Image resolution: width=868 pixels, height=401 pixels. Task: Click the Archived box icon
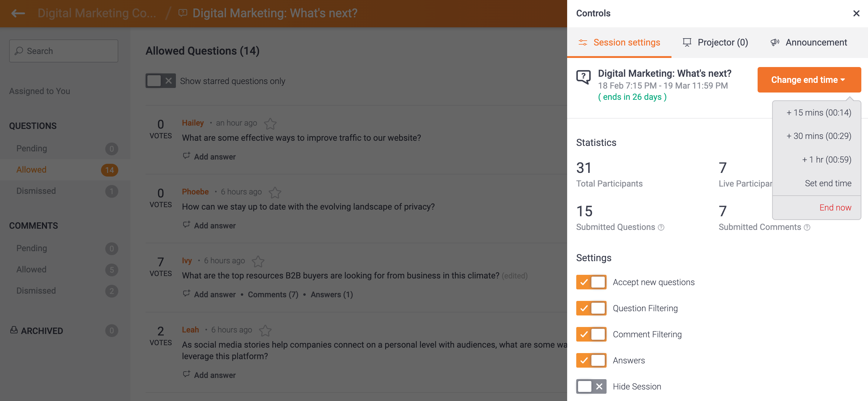(14, 330)
